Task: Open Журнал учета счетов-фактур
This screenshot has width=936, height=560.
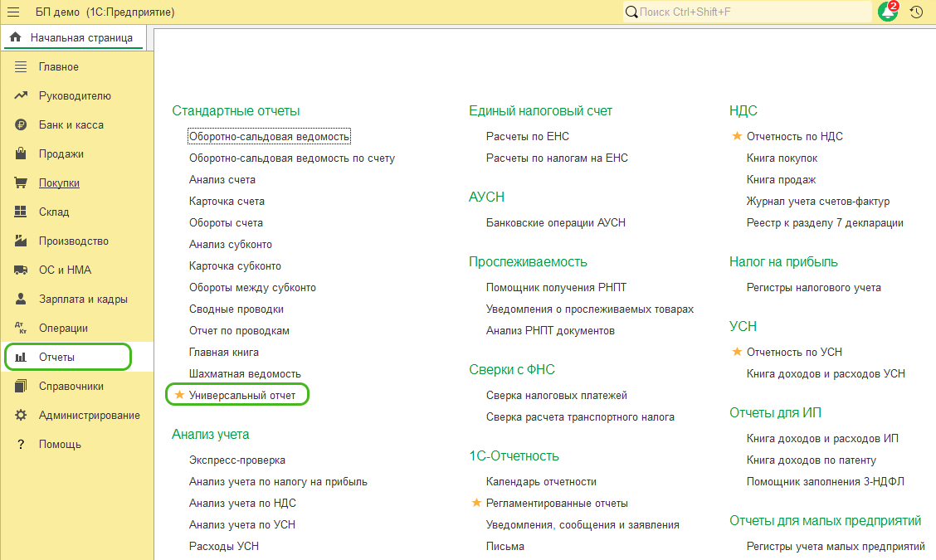Action: (x=818, y=202)
